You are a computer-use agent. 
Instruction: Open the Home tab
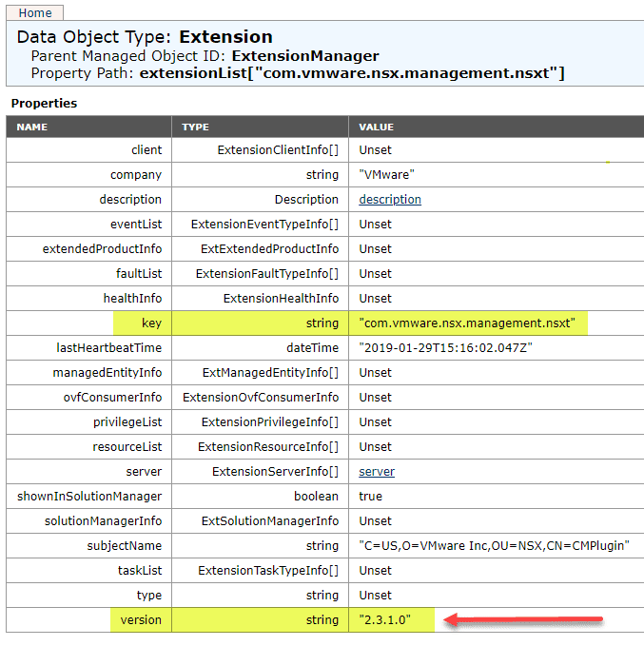tap(35, 12)
